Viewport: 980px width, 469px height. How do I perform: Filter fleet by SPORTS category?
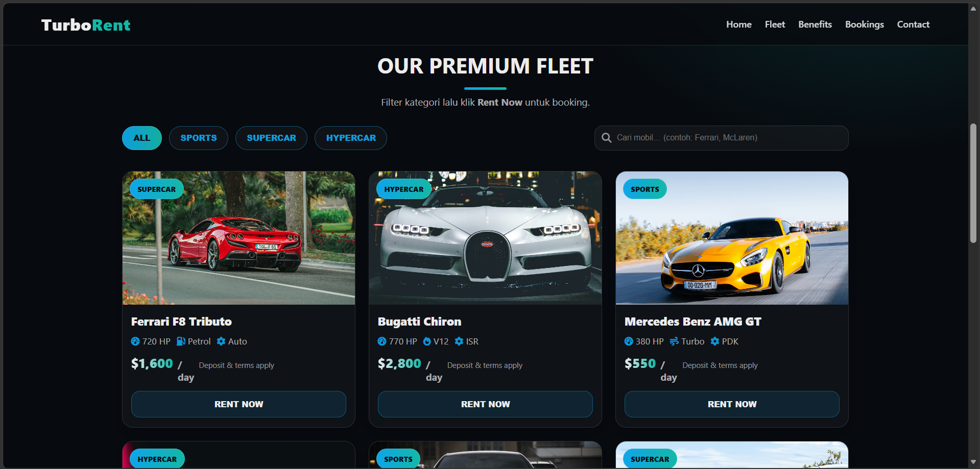[199, 138]
